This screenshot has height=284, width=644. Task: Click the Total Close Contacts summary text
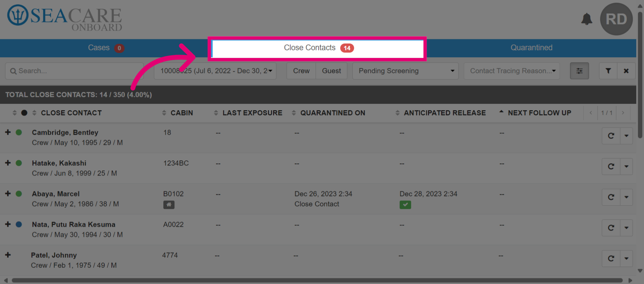point(78,95)
